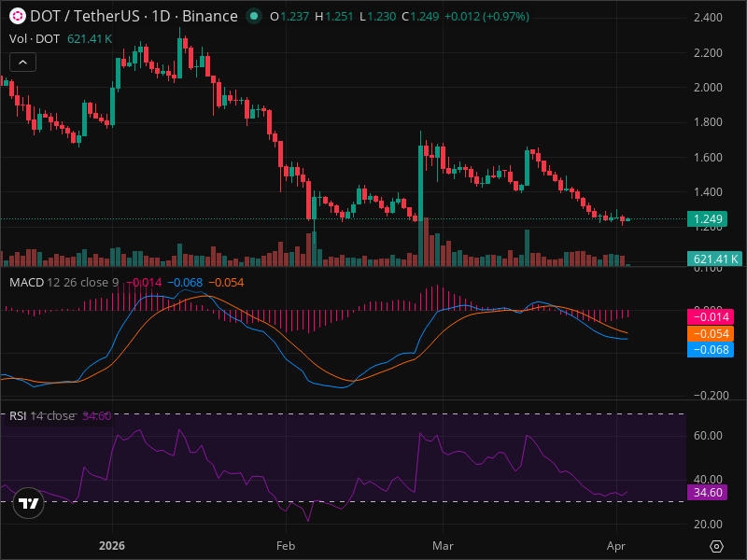The image size is (747, 560).
Task: Click the DOT coin logo icon
Action: coord(18,17)
